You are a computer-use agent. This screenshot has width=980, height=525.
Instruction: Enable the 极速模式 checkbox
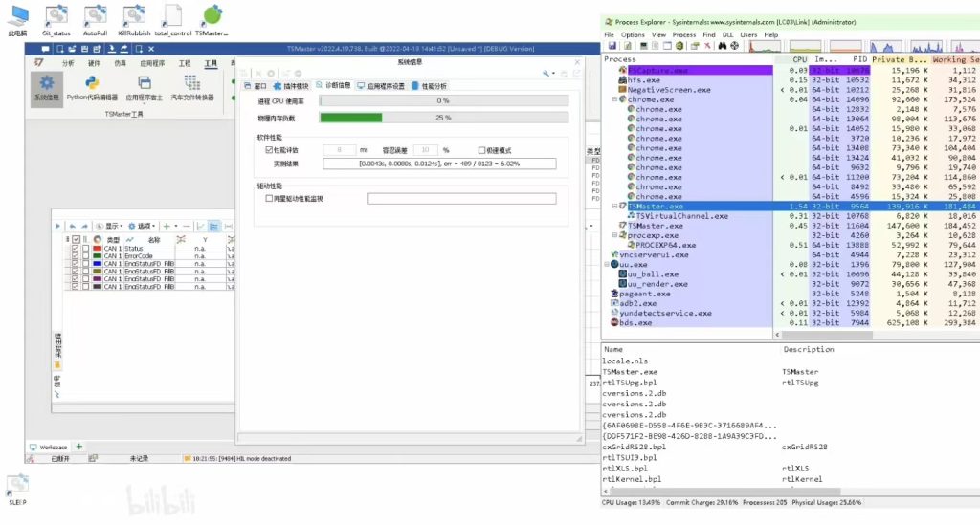482,150
